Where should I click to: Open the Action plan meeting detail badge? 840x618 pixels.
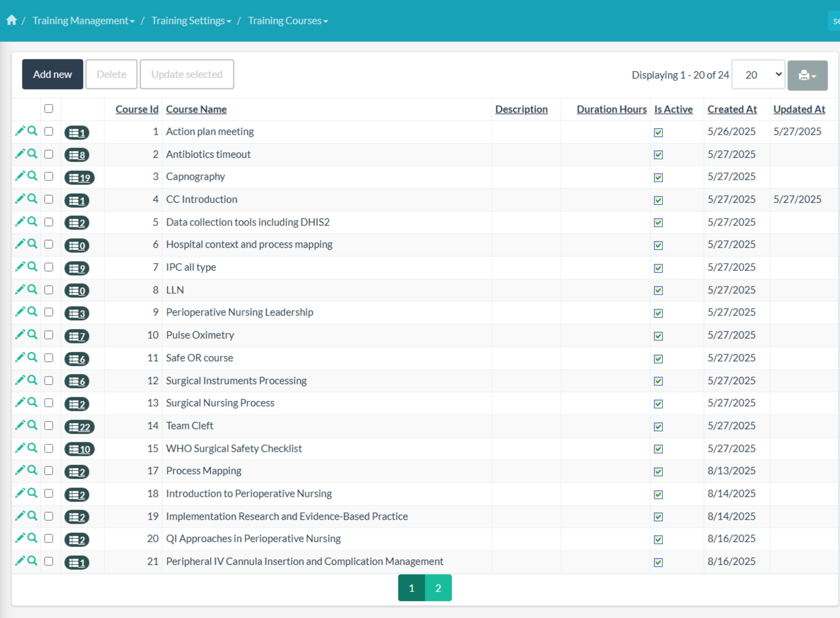(77, 133)
